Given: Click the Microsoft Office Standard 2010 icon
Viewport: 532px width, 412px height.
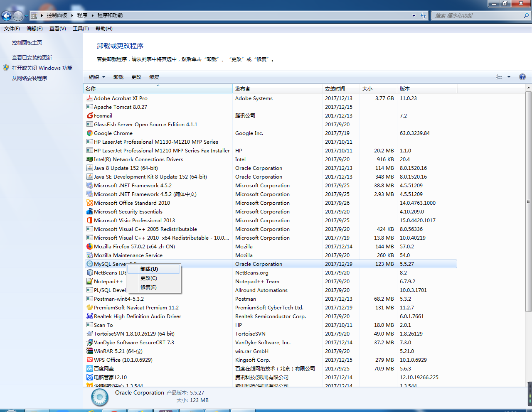Looking at the screenshot, I should (89, 203).
